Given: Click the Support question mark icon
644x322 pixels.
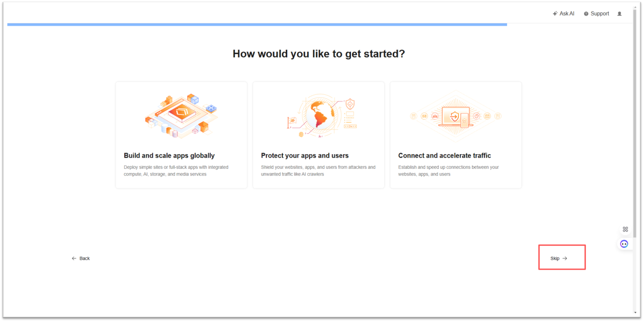Looking at the screenshot, I should [x=586, y=14].
